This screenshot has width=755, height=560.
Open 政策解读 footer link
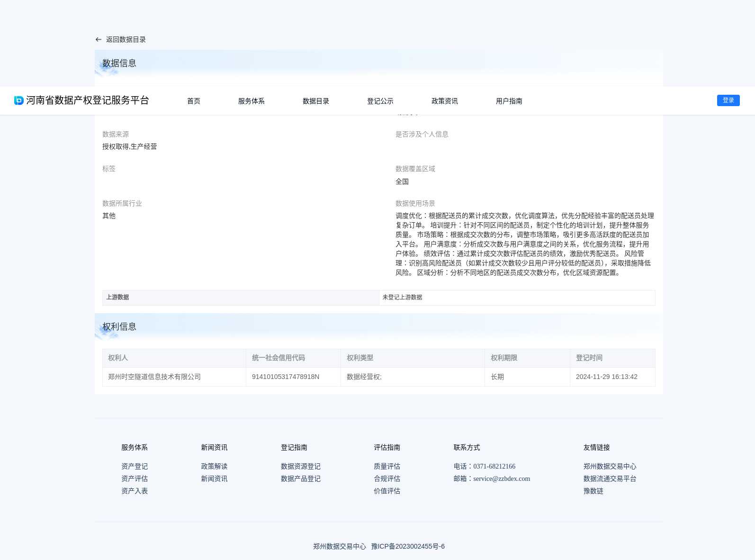pyautogui.click(x=214, y=467)
